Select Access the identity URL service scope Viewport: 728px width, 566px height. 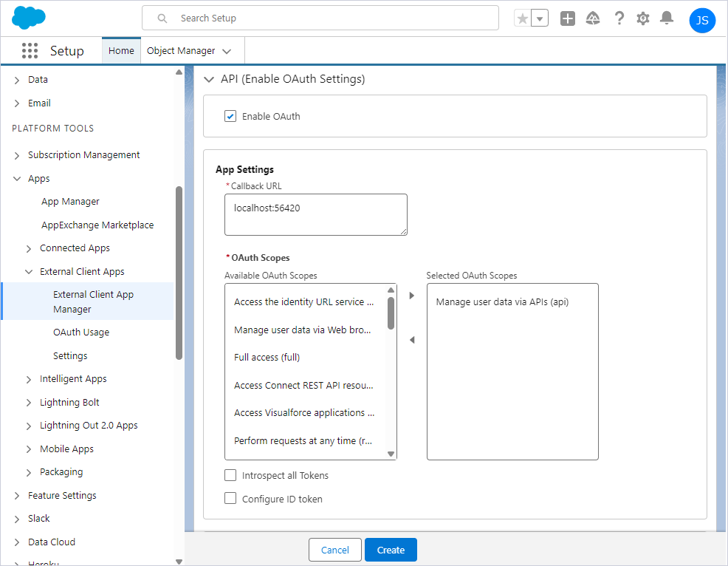(x=306, y=302)
